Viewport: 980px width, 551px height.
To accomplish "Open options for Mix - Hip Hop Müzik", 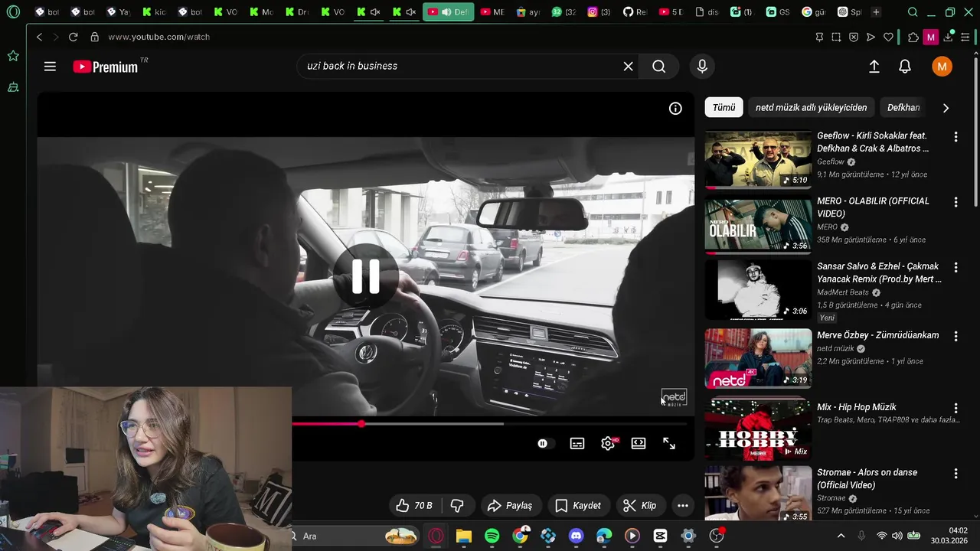I will [955, 409].
